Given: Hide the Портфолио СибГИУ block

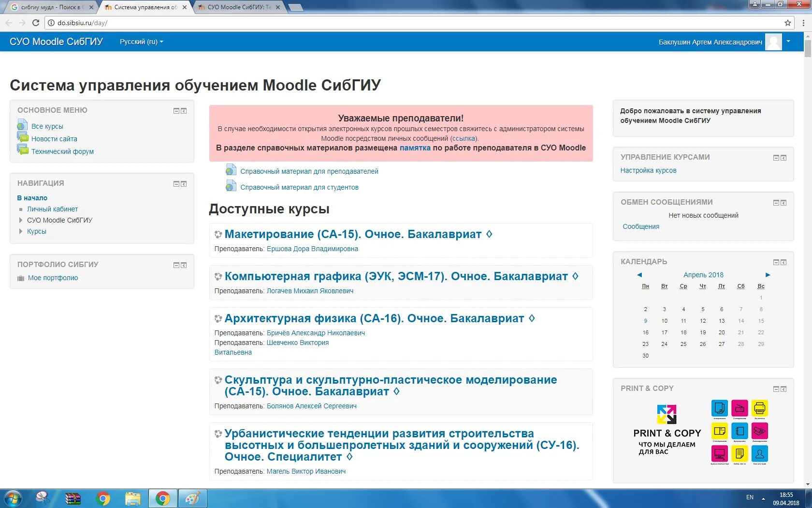Looking at the screenshot, I should pos(176,265).
